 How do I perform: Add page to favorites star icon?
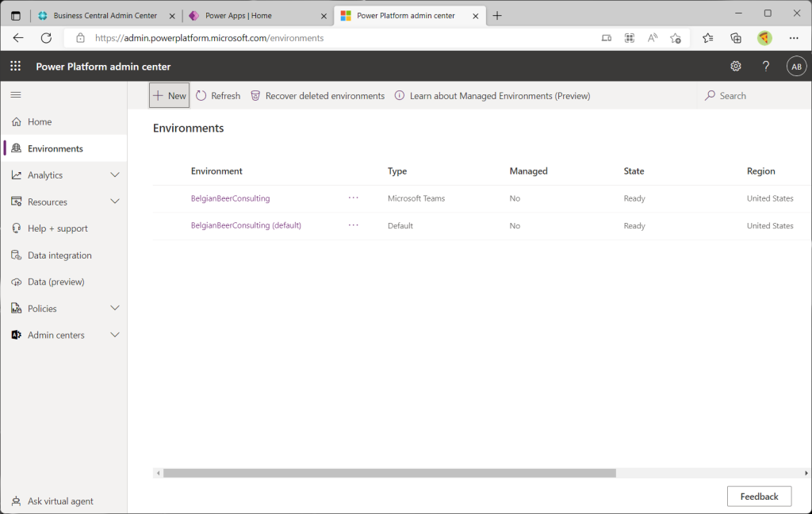point(676,38)
